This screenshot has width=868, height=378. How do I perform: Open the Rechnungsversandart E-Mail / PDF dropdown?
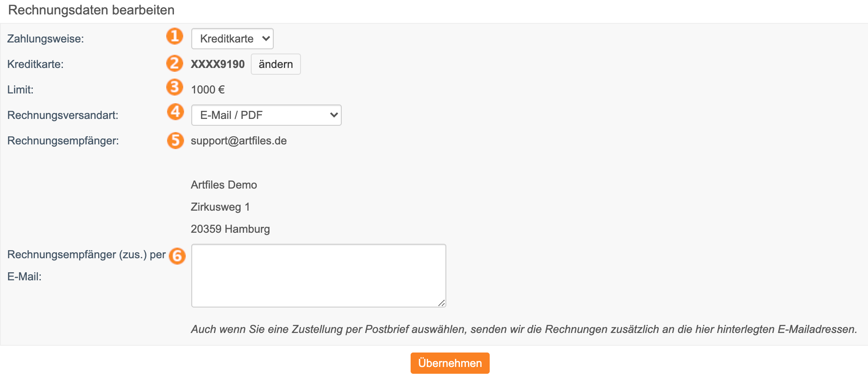267,115
